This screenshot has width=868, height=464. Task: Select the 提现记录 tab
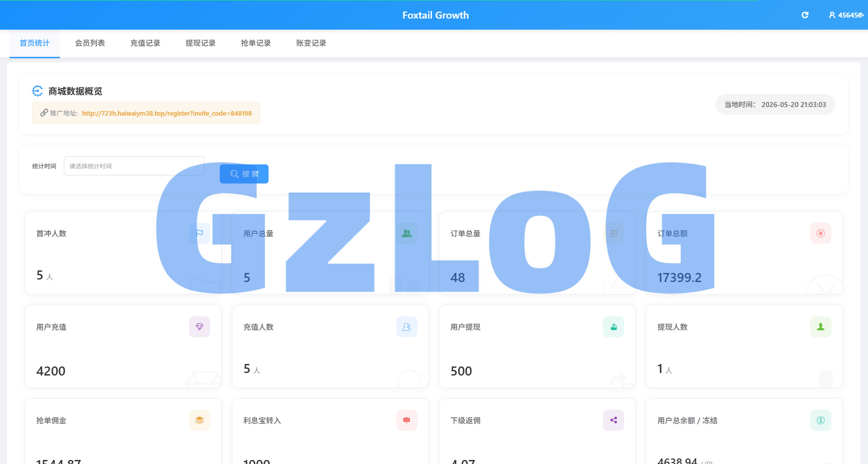pos(201,43)
